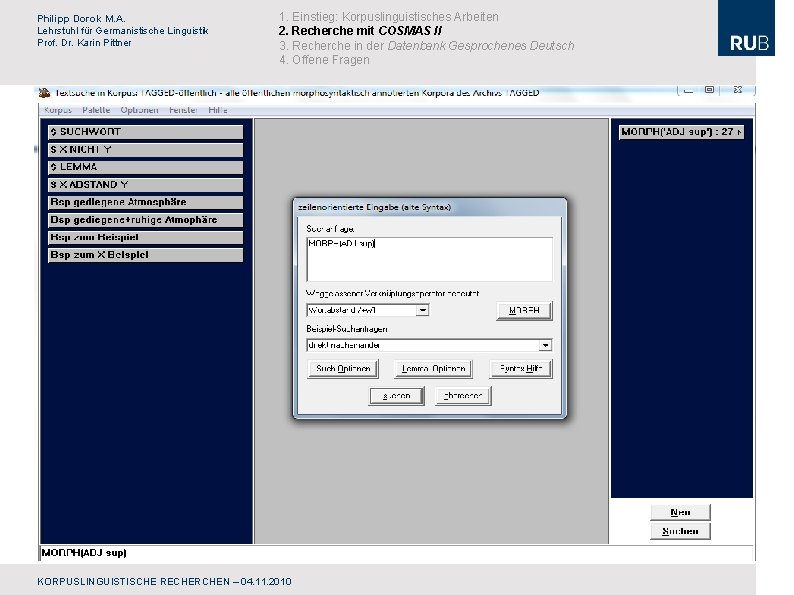
Task: Click the Suchen button below Neu
Action: [x=680, y=531]
